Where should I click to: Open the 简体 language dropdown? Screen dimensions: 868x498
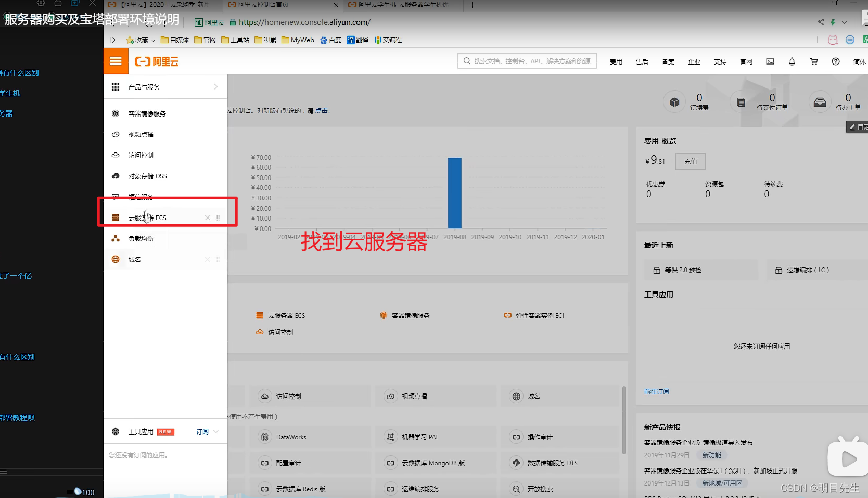[x=860, y=61]
